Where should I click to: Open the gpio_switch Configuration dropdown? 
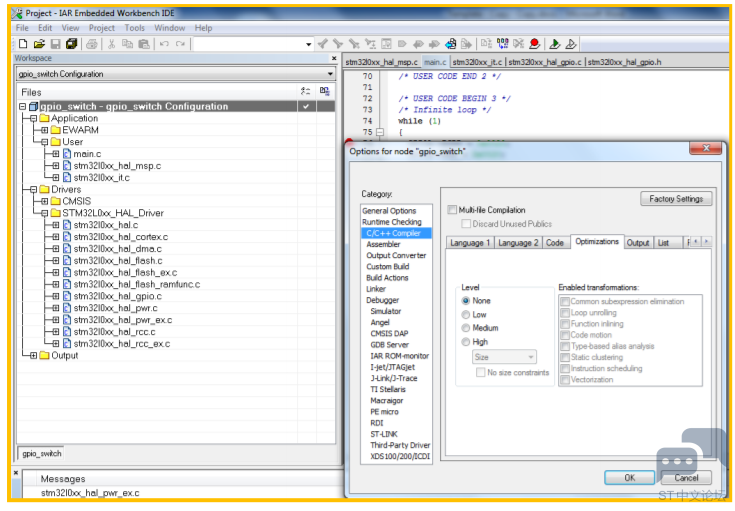330,74
